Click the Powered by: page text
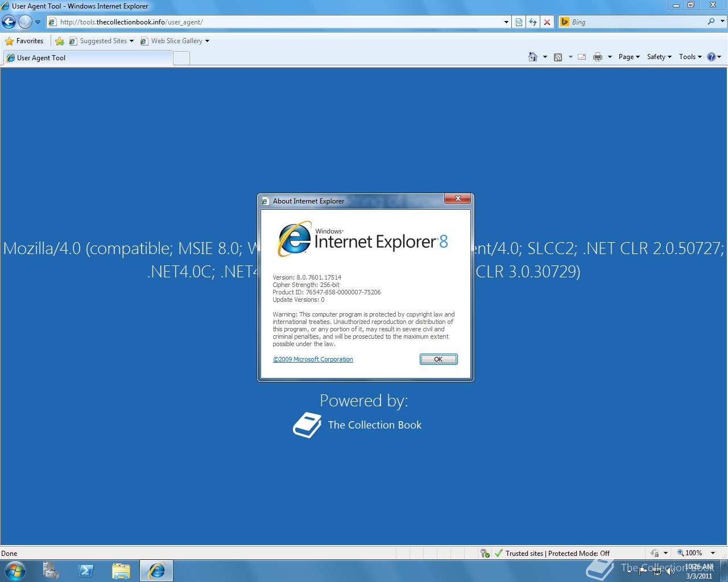The height and width of the screenshot is (582, 728). click(x=364, y=401)
